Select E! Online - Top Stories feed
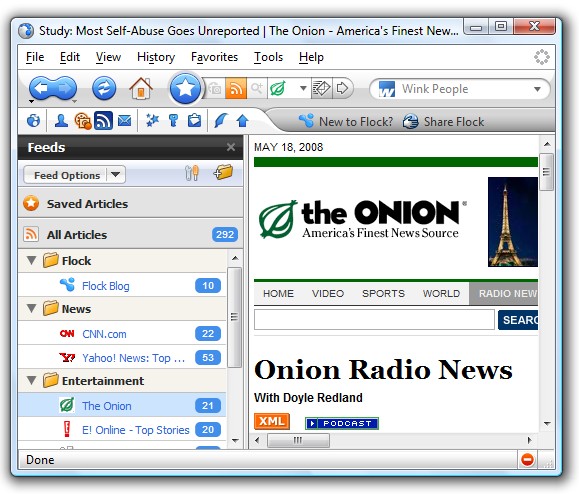579x494 pixels. [122, 429]
